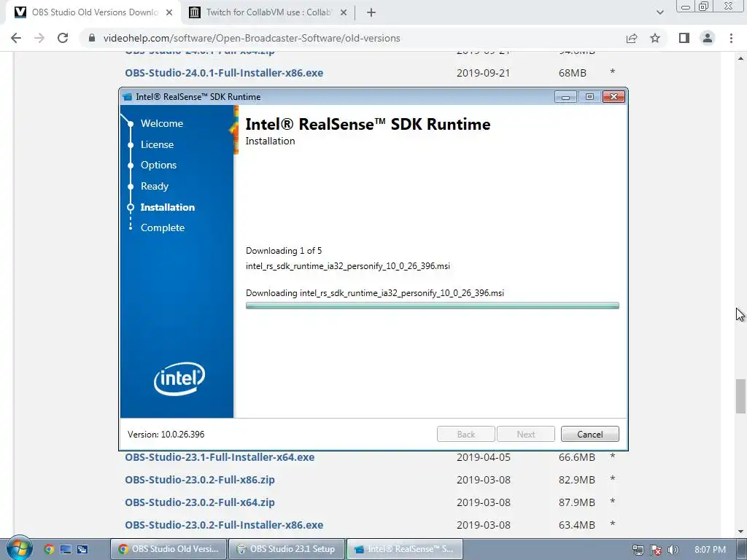The image size is (747, 560).
Task: Bookmark this page with the star icon
Action: point(655,38)
